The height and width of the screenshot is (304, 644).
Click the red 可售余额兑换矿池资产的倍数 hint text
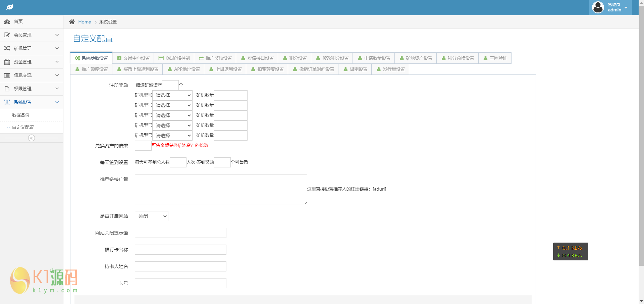point(180,145)
